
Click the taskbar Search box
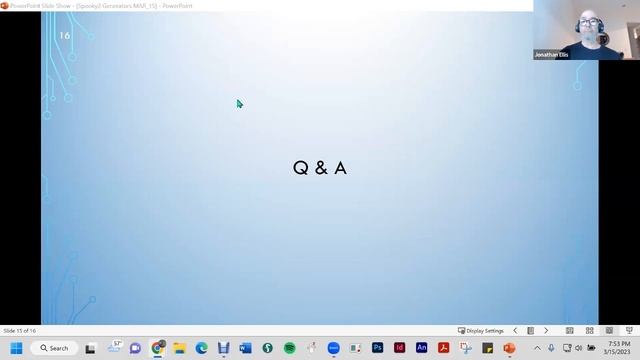(x=54, y=348)
